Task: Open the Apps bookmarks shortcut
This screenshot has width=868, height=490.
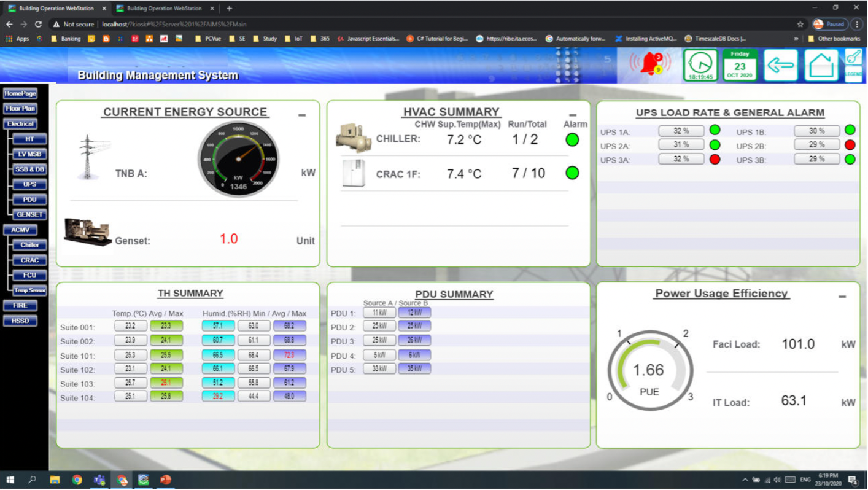Action: [18, 38]
